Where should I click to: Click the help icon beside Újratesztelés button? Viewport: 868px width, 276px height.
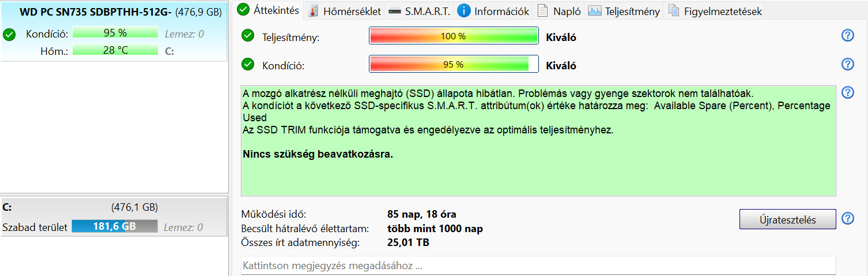[847, 218]
